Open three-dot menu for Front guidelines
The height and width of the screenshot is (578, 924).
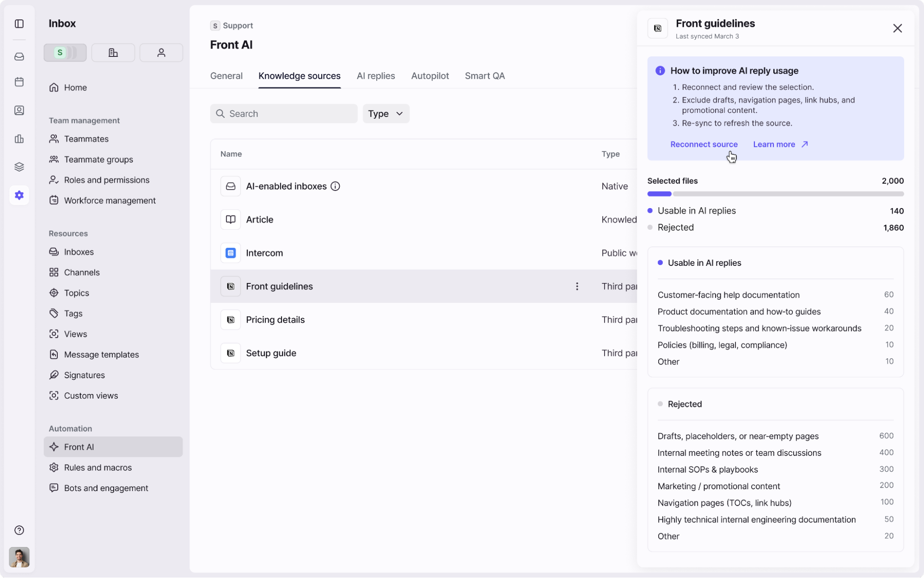576,286
